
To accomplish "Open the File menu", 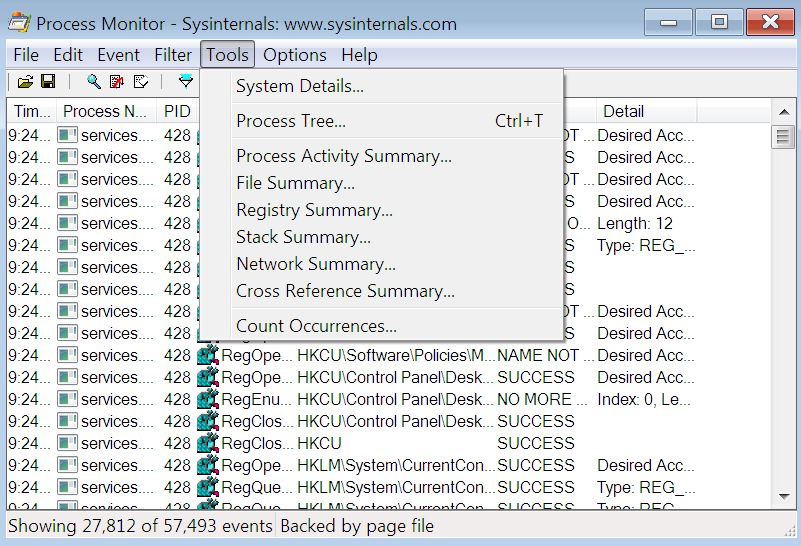I will pos(26,55).
